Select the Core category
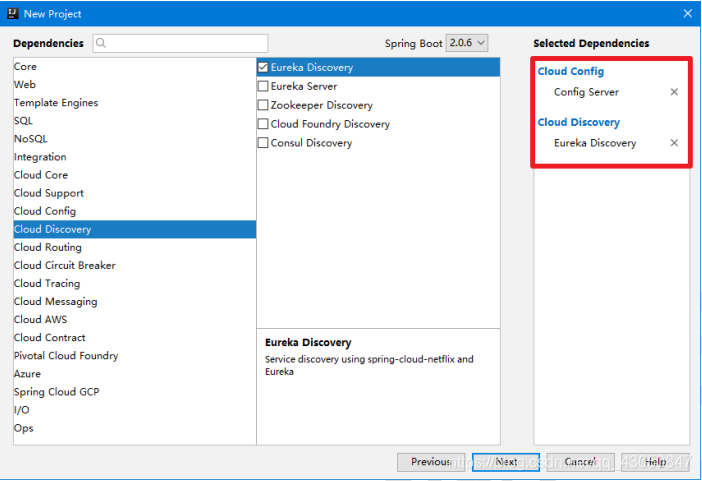 click(x=135, y=66)
